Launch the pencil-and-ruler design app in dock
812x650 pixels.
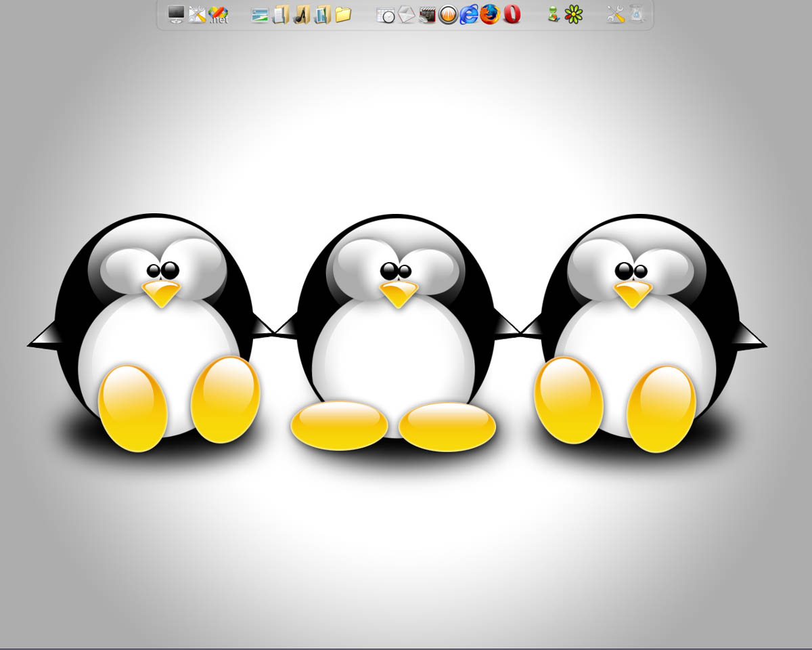click(x=197, y=14)
